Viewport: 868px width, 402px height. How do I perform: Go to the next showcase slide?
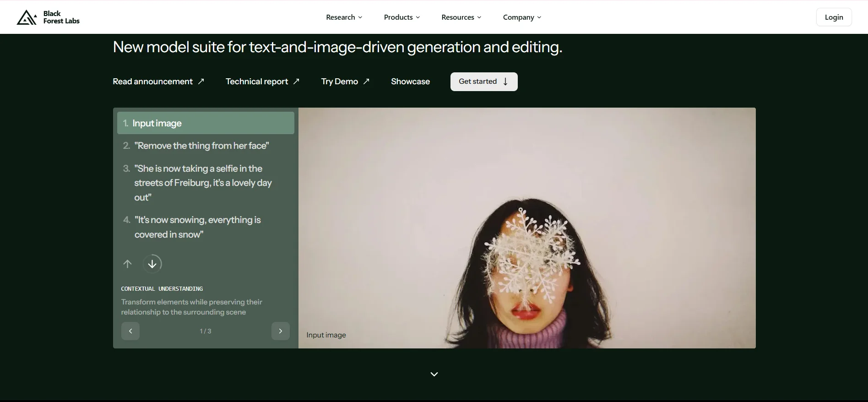tap(280, 331)
